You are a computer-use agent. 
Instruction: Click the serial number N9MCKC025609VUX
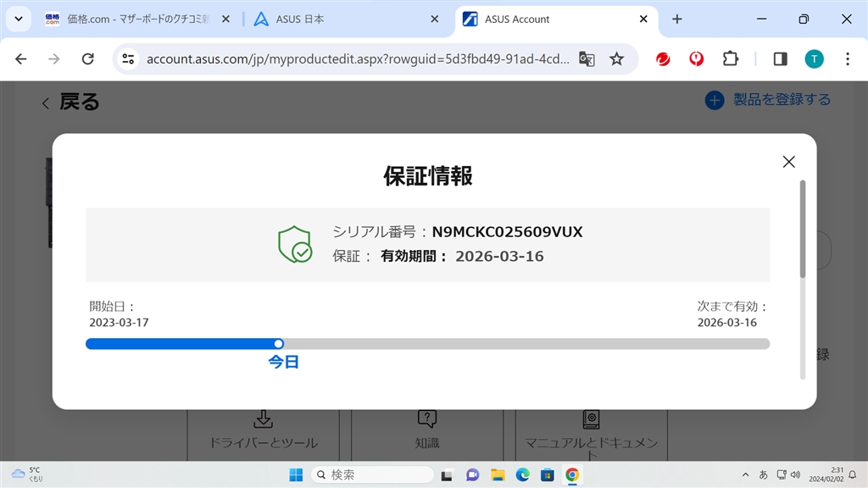[x=507, y=232]
